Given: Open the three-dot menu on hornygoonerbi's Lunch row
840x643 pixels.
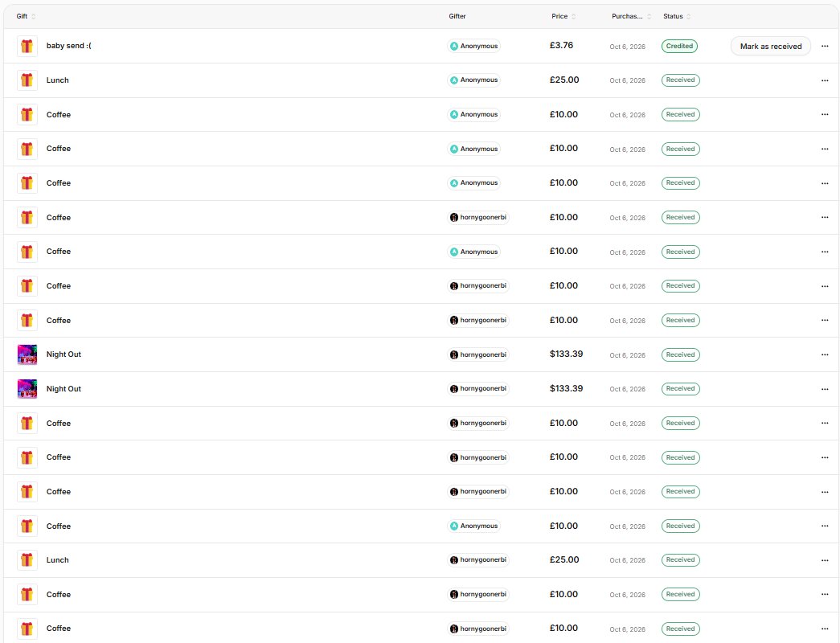Looking at the screenshot, I should click(825, 560).
